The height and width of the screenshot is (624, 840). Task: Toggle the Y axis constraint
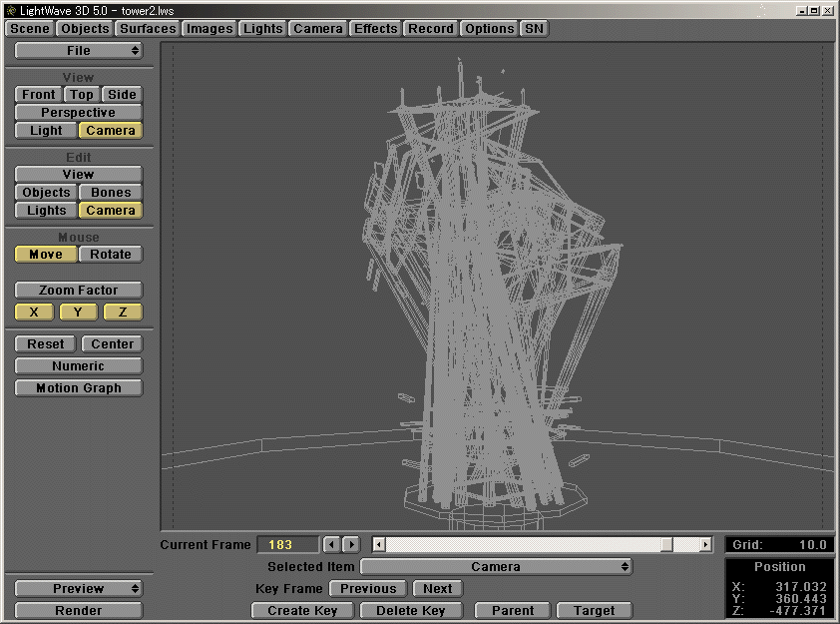pos(78,312)
